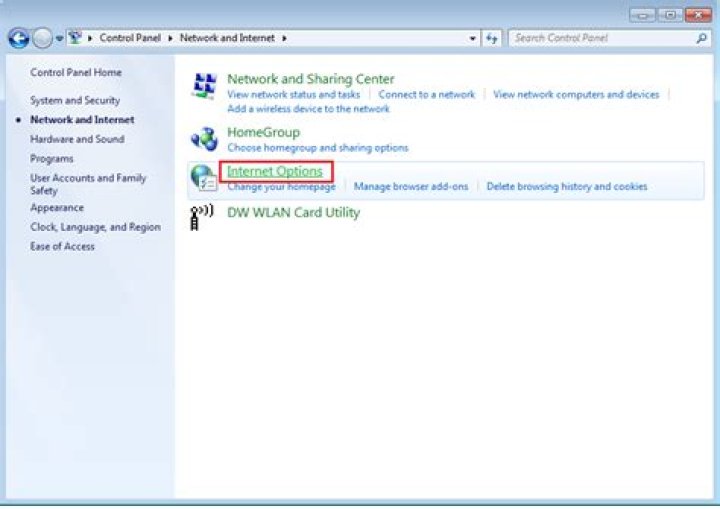This screenshot has width=720, height=509.
Task: Select Network and Internet in the breadcrumb
Action: (x=227, y=38)
